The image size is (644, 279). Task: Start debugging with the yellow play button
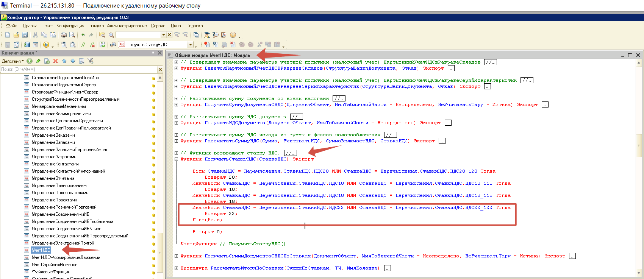pyautogui.click(x=46, y=45)
